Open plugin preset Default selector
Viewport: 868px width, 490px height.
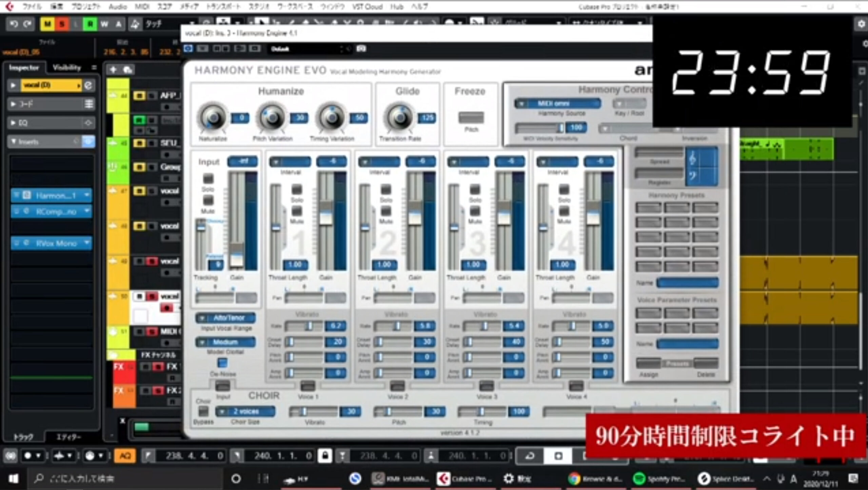309,49
